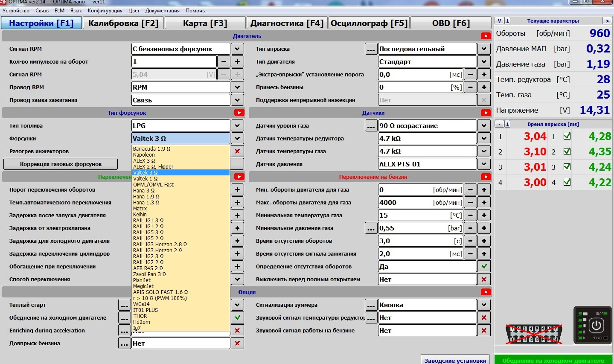The height and width of the screenshot is (364, 614).
Task: Open the Конфигурация menu
Action: click(105, 11)
